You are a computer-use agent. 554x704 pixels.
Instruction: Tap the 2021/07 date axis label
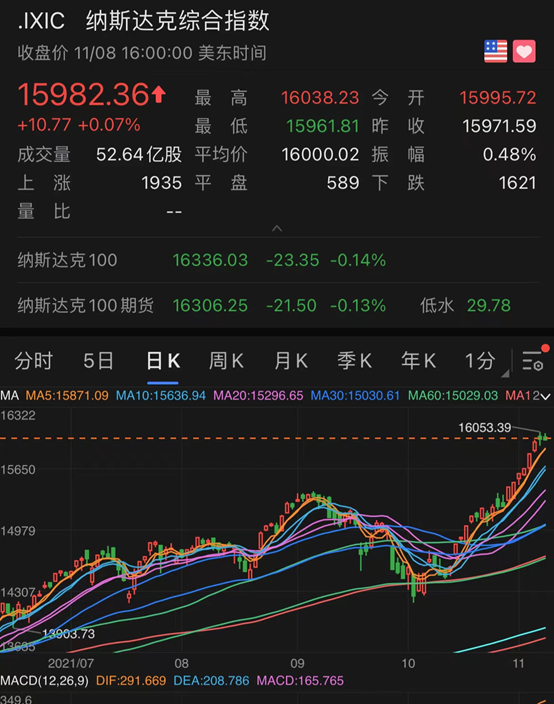[x=70, y=664]
